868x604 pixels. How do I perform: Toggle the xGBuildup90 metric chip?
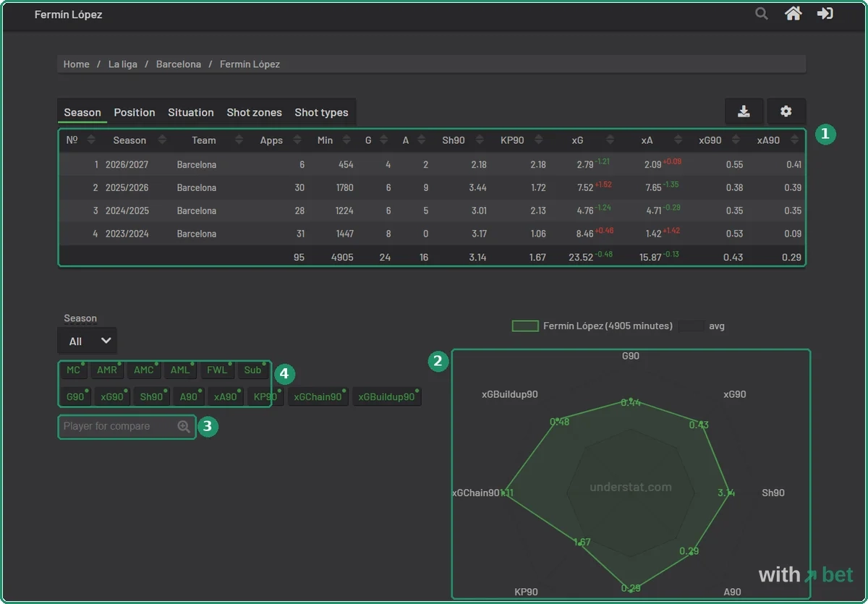(x=387, y=397)
